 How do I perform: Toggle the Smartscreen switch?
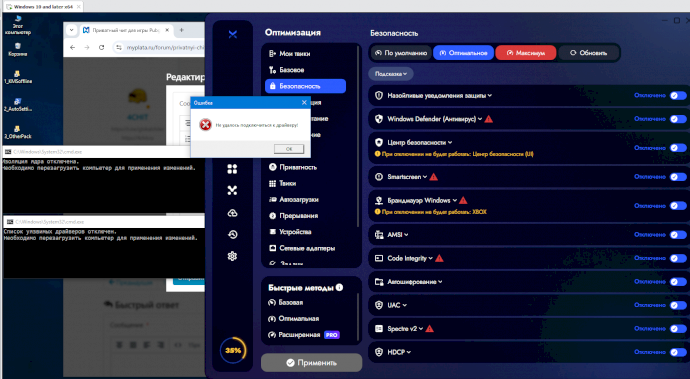click(678, 177)
